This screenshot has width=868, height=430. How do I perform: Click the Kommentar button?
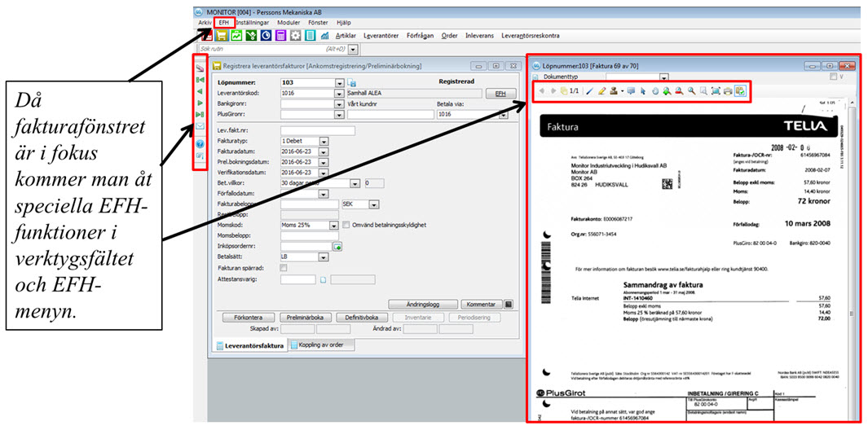482,304
